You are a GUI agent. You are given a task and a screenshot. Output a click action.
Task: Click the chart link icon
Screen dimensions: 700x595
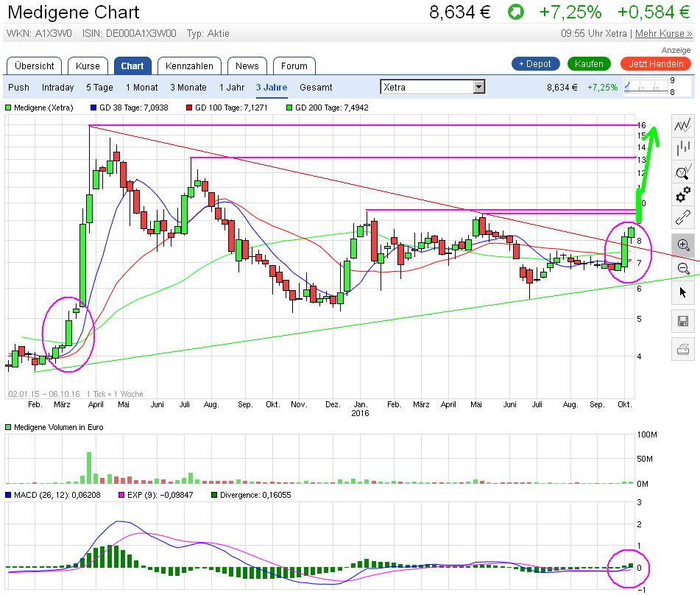tap(682, 217)
